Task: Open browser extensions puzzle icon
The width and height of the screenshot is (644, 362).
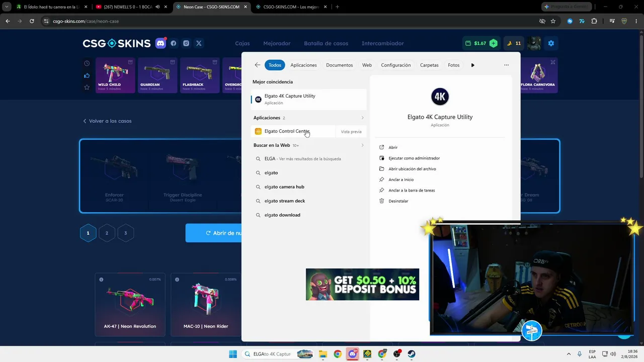Action: (x=594, y=21)
